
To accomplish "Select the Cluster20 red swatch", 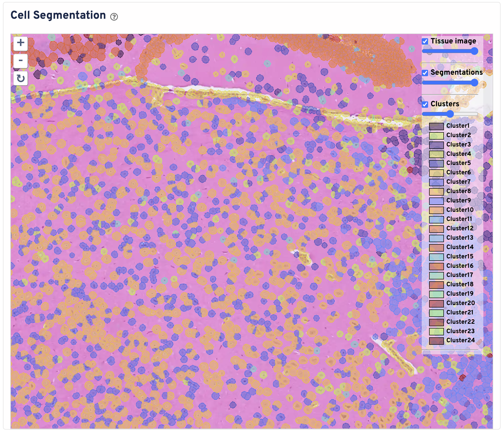I will click(436, 303).
